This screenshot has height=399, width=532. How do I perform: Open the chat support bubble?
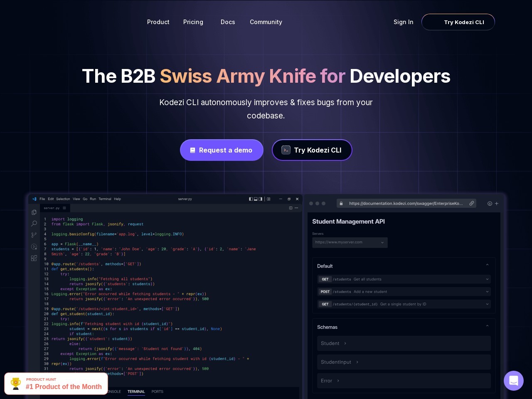coord(514,381)
